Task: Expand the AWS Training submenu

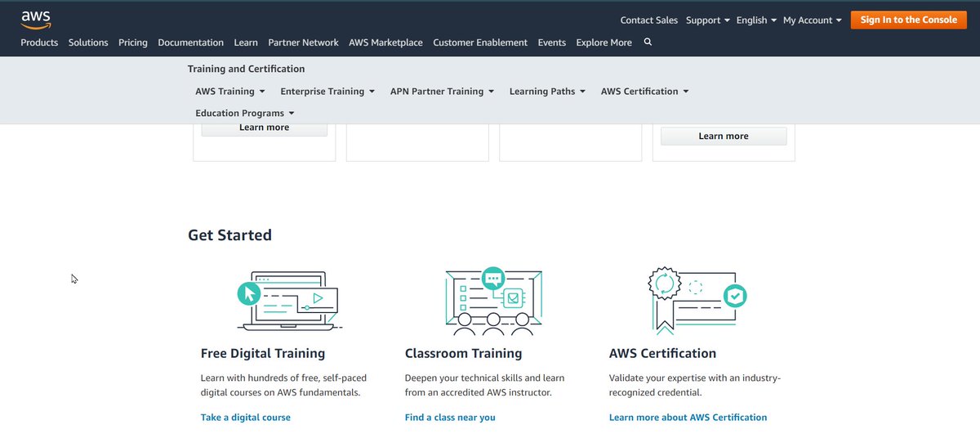Action: [x=230, y=92]
